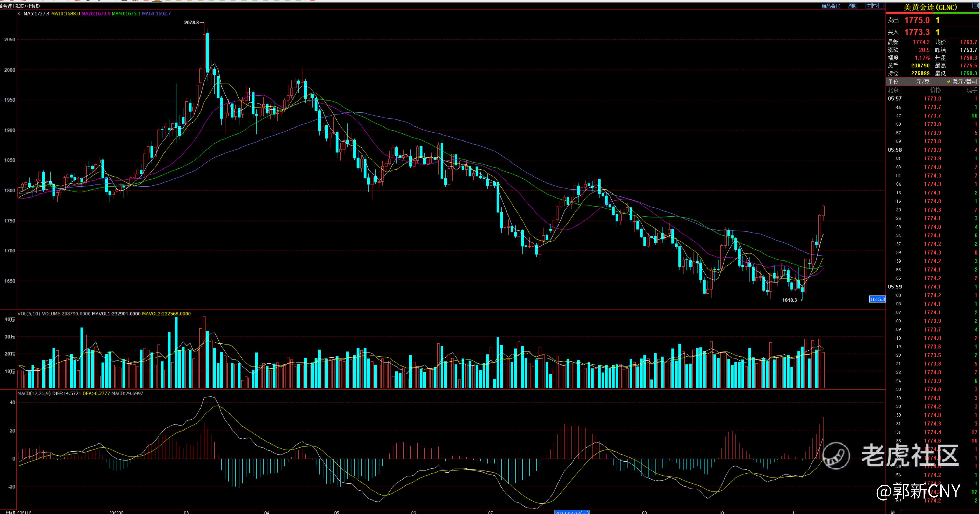Select the 元/克 unit option
This screenshot has height=514, width=980.
tap(922, 81)
